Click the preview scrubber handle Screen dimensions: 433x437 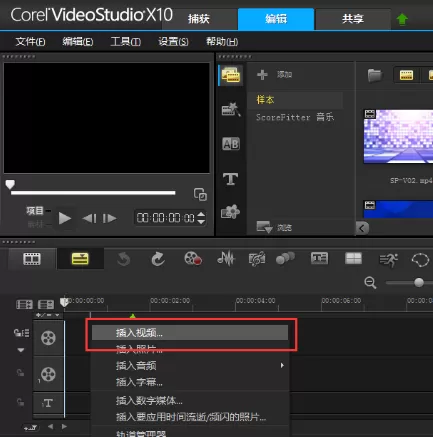coord(10,184)
